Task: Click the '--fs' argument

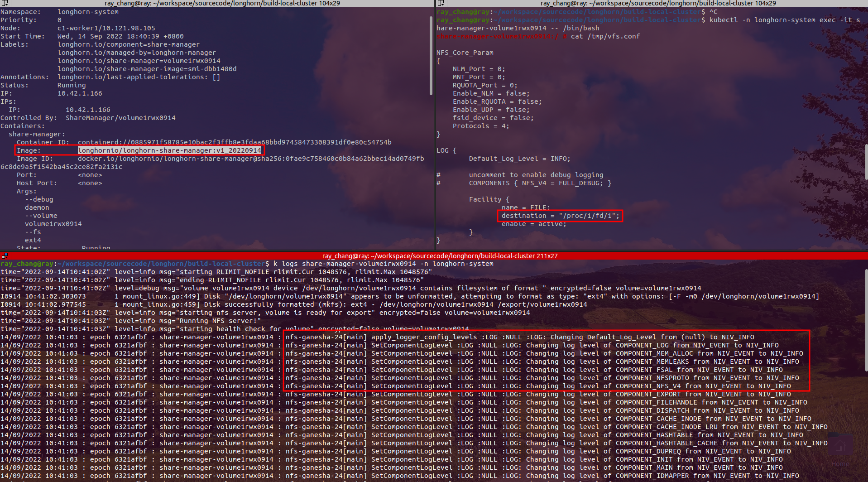Action: pyautogui.click(x=33, y=232)
